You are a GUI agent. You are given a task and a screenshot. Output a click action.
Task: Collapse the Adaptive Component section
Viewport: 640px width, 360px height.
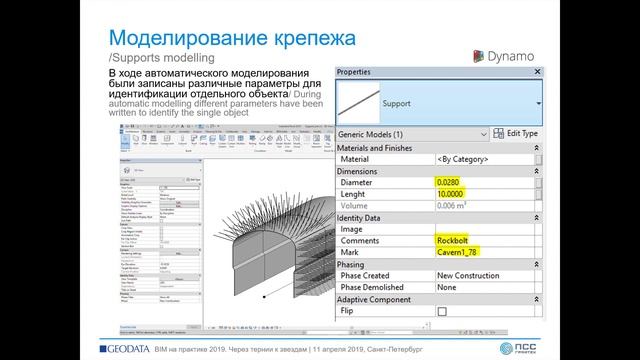(x=537, y=299)
